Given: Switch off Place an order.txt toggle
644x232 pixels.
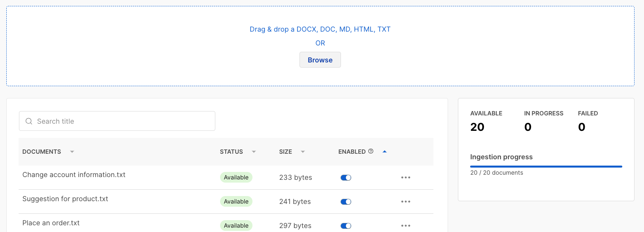Looking at the screenshot, I should [346, 226].
